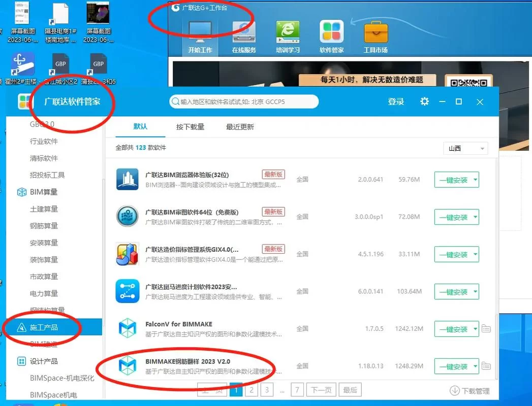This screenshot has width=532, height=406.
Task: Open the 山西 region dropdown
Action: (465, 148)
